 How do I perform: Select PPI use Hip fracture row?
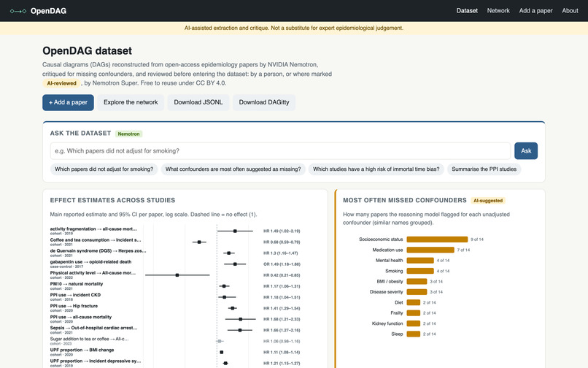(175, 308)
